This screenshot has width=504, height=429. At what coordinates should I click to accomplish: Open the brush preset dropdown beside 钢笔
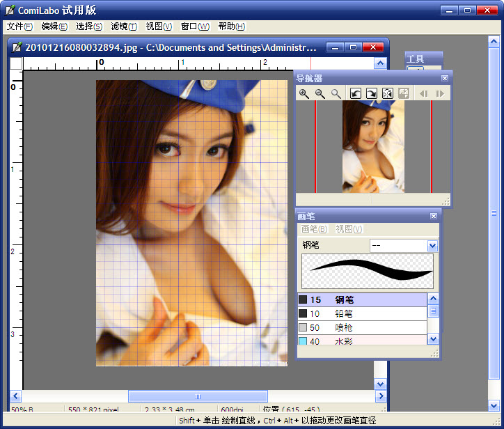point(432,246)
